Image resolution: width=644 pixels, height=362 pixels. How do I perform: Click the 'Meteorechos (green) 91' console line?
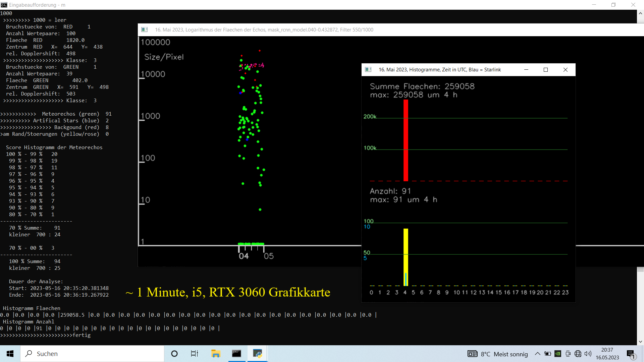(56, 114)
